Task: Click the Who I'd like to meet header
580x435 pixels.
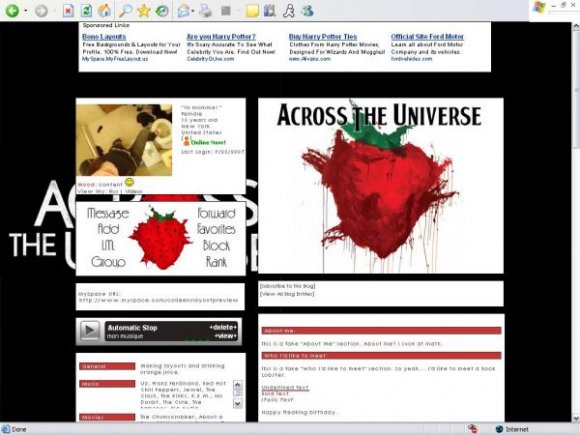Action: (x=381, y=355)
